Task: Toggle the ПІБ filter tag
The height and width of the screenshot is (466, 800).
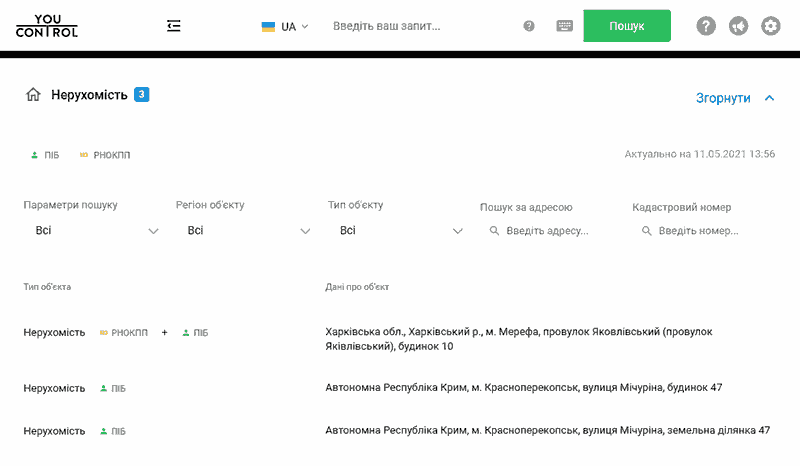Action: click(45, 155)
